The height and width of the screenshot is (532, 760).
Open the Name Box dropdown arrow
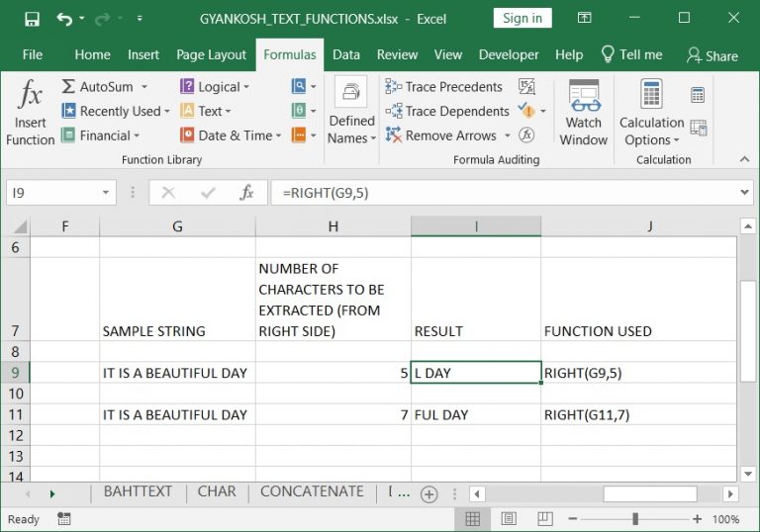pos(105,193)
